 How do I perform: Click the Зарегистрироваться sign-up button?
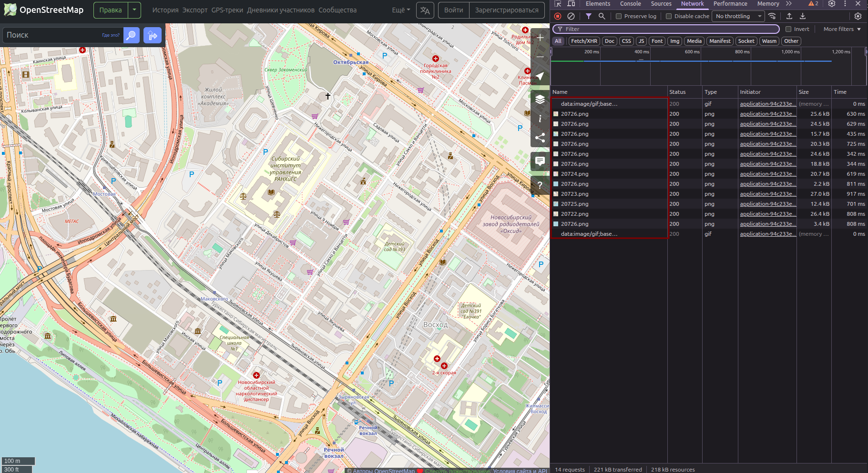506,10
